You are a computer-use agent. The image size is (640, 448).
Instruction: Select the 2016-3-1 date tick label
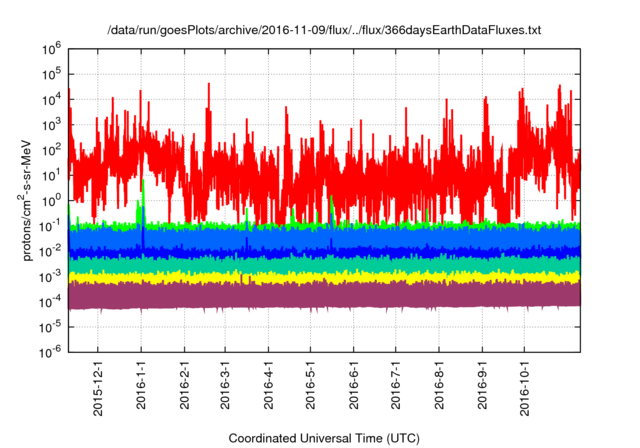point(225,385)
